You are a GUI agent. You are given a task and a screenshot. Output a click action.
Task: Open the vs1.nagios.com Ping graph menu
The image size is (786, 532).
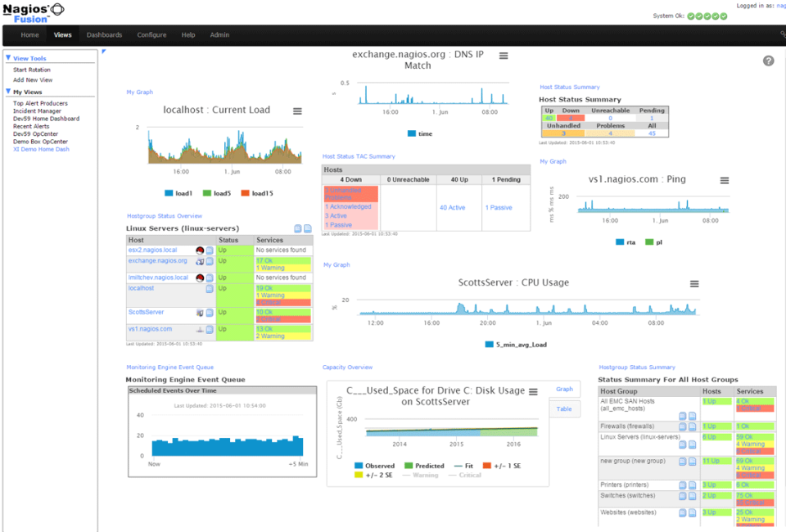pyautogui.click(x=725, y=180)
